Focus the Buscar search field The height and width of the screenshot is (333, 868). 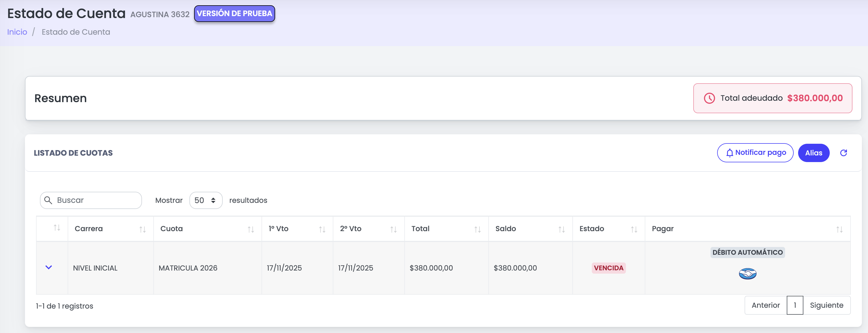tap(91, 200)
